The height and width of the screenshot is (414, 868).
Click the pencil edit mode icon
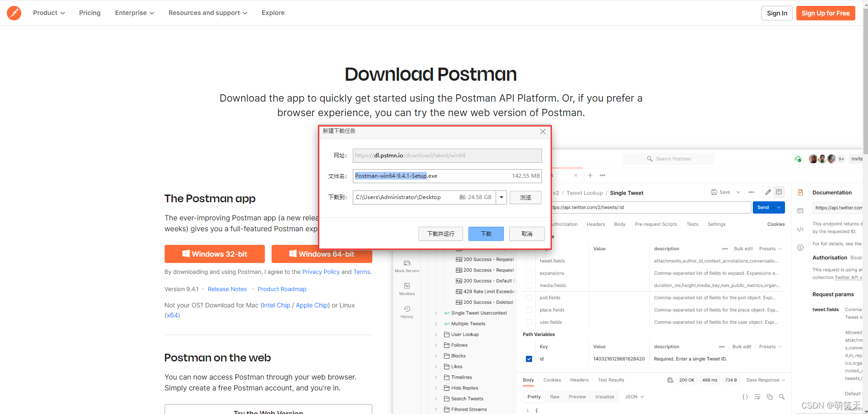pos(768,192)
